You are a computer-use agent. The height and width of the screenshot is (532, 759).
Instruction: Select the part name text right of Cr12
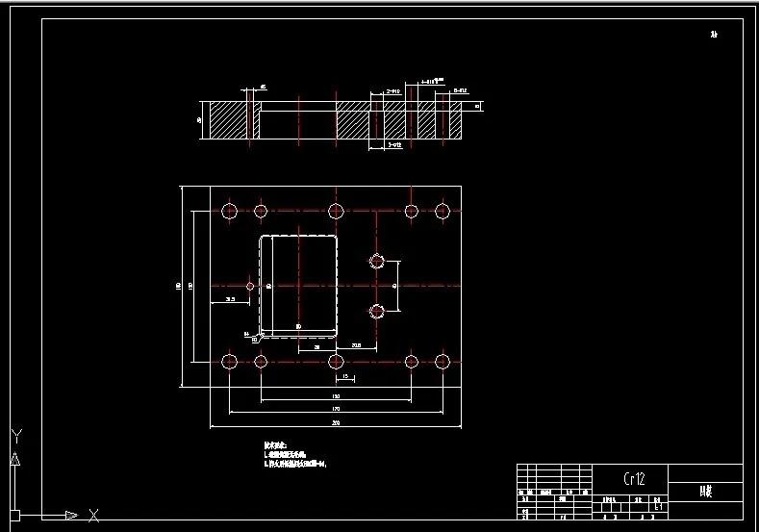point(706,492)
